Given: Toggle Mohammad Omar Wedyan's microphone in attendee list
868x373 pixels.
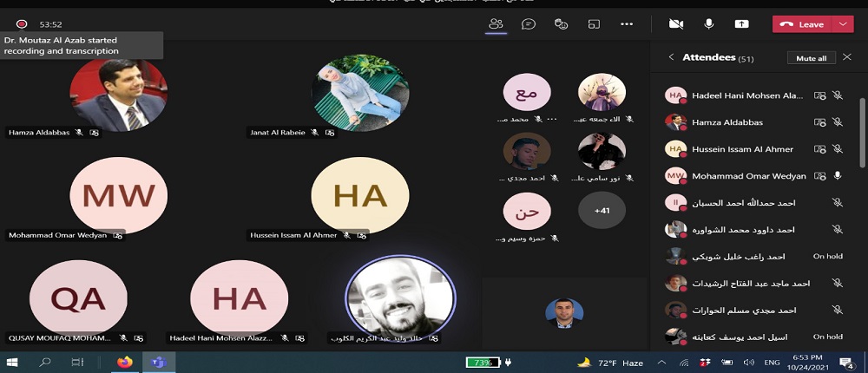Looking at the screenshot, I should 838,176.
